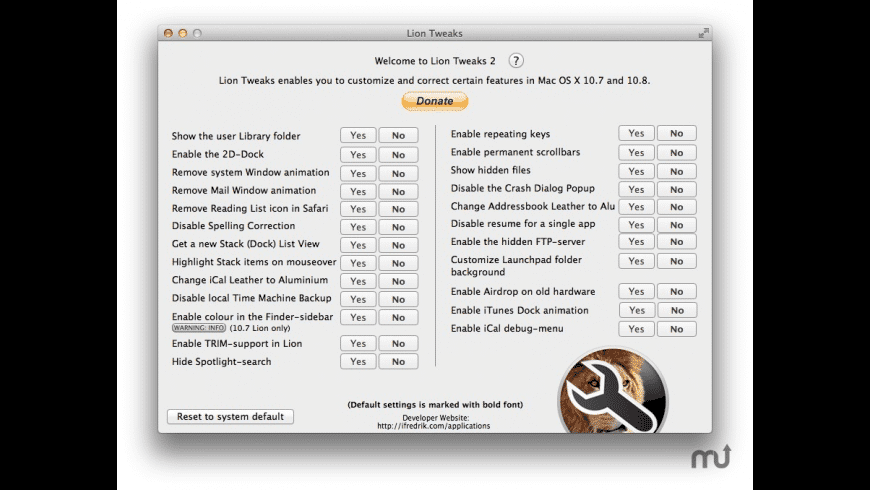Click Yes for Enable the hidden FTP-server
Viewport: 870px width, 490px height.
pyautogui.click(x=636, y=242)
